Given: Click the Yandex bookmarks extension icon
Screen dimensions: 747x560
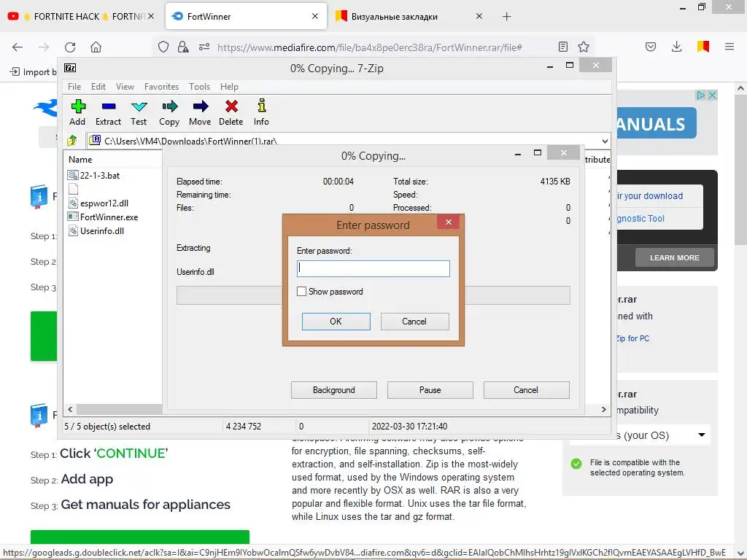Looking at the screenshot, I should (x=703, y=46).
